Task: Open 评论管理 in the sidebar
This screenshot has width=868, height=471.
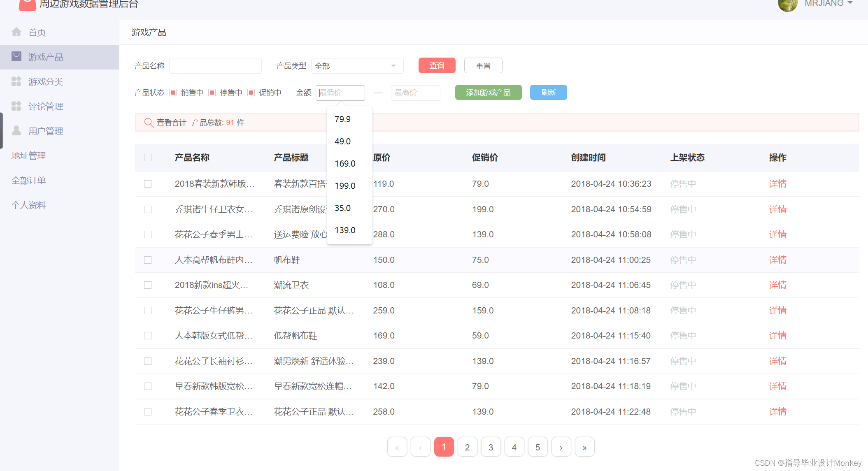Action: click(59, 106)
